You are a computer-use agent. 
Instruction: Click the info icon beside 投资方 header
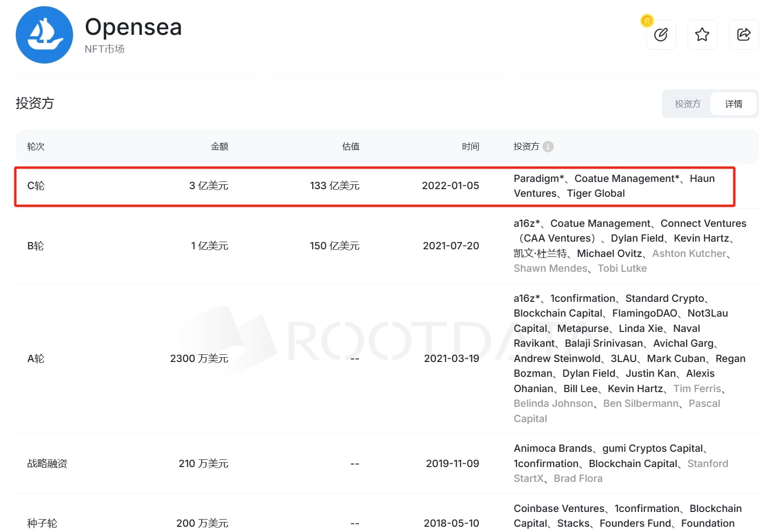(x=548, y=147)
